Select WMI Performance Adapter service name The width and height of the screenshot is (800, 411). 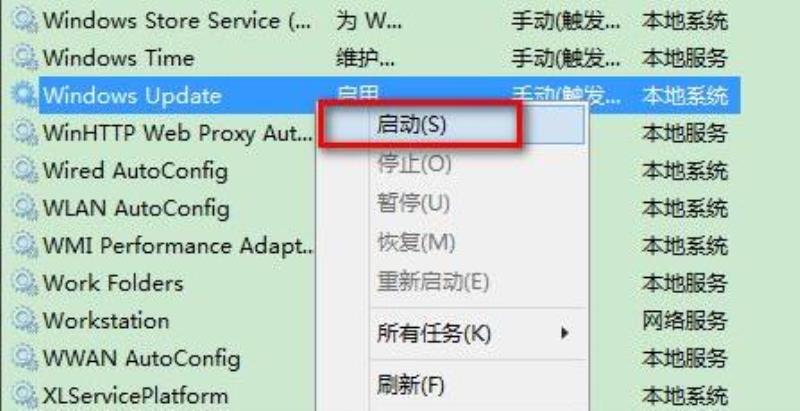coord(179,246)
